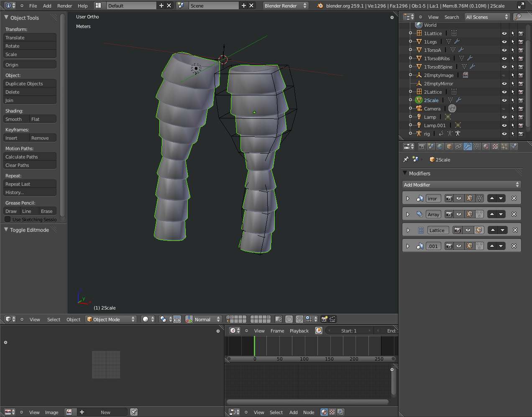Click the Lattice modifier's move-up arrow

click(x=493, y=230)
